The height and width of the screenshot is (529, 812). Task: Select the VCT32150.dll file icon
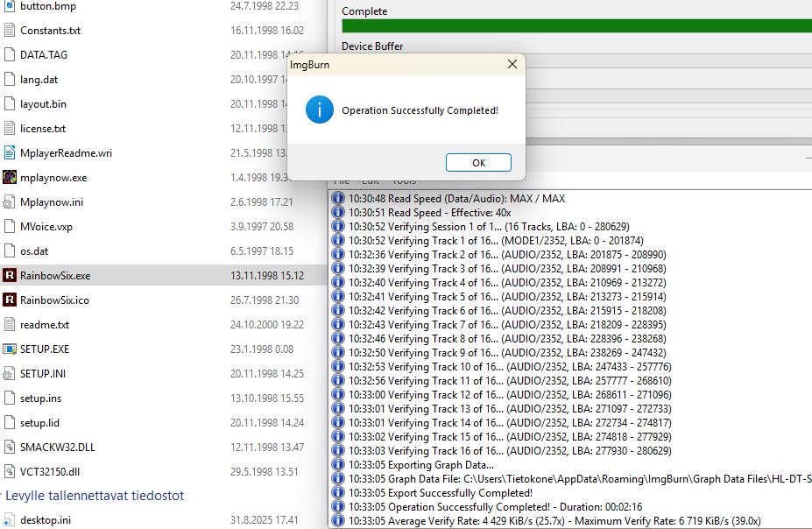click(x=9, y=471)
